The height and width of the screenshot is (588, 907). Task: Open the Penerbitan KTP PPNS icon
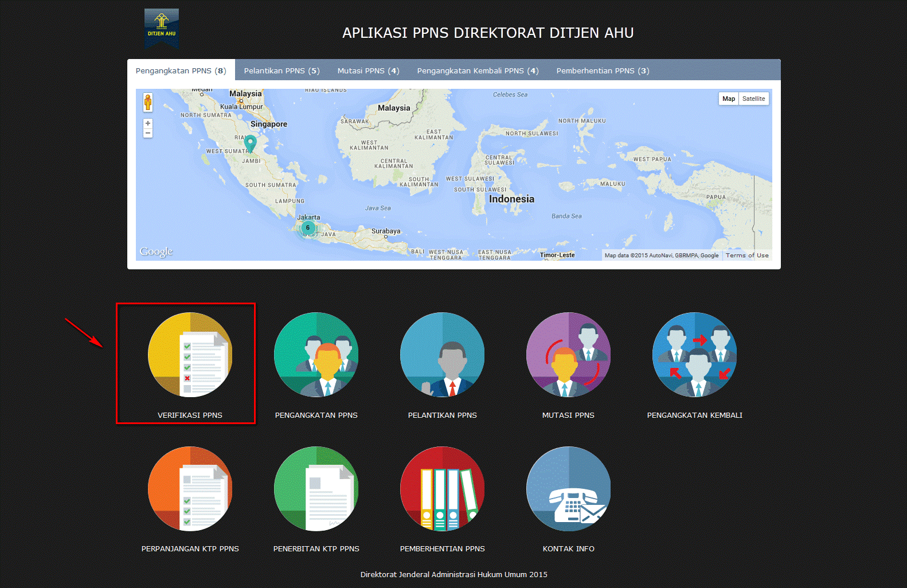tap(316, 489)
